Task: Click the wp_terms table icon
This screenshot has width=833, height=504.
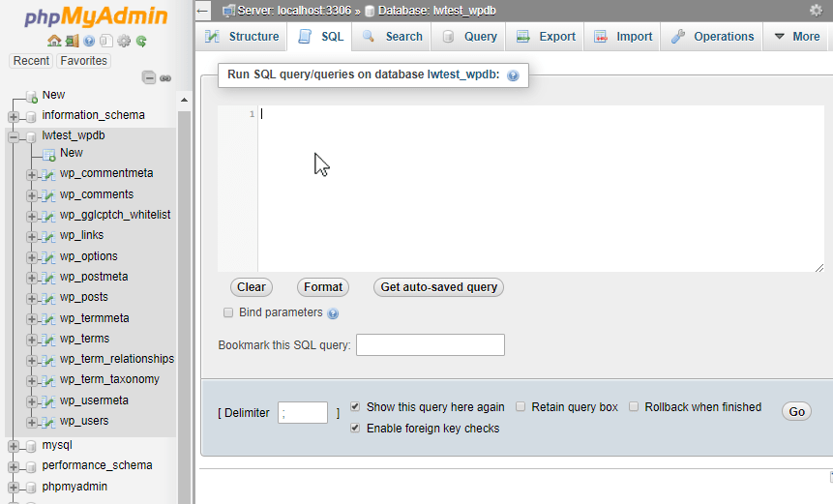Action: tap(48, 340)
